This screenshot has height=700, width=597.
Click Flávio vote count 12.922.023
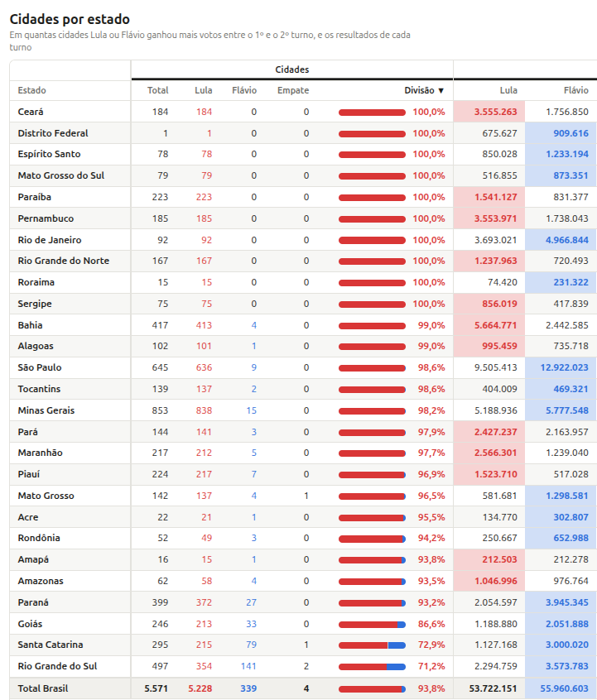[564, 367]
